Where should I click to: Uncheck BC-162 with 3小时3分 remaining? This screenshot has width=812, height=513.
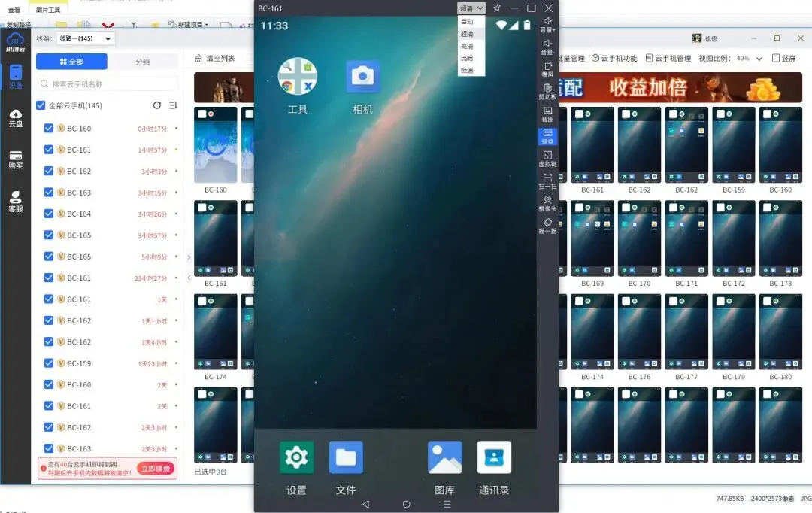[x=49, y=171]
